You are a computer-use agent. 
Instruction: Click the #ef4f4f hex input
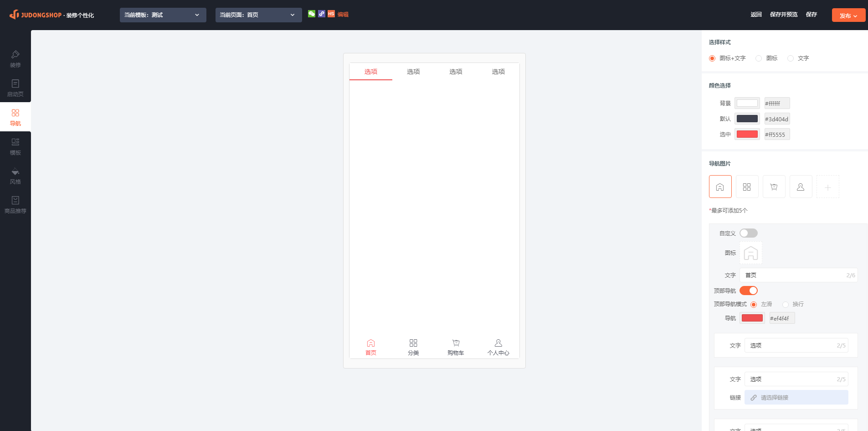[x=782, y=318]
